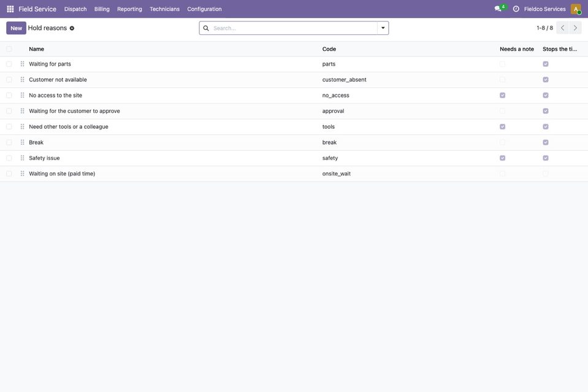Open the Safety issue record
This screenshot has width=588, height=392.
point(44,158)
